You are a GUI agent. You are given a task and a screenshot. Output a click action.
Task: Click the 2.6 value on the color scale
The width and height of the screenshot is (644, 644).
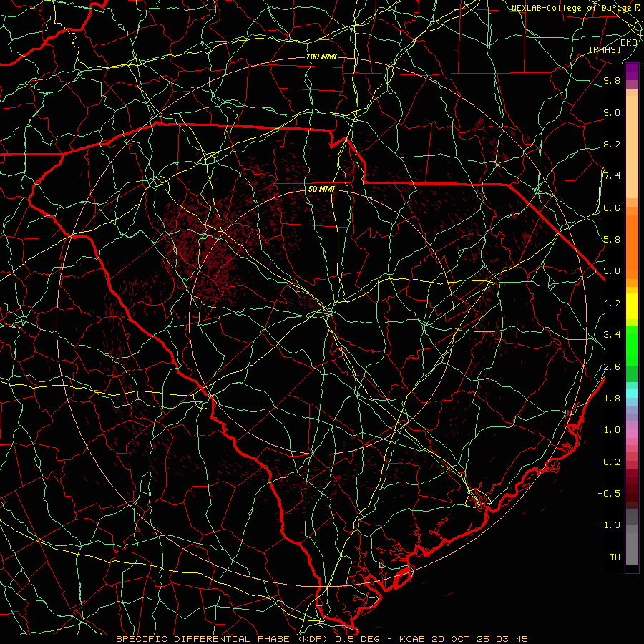[x=612, y=366]
